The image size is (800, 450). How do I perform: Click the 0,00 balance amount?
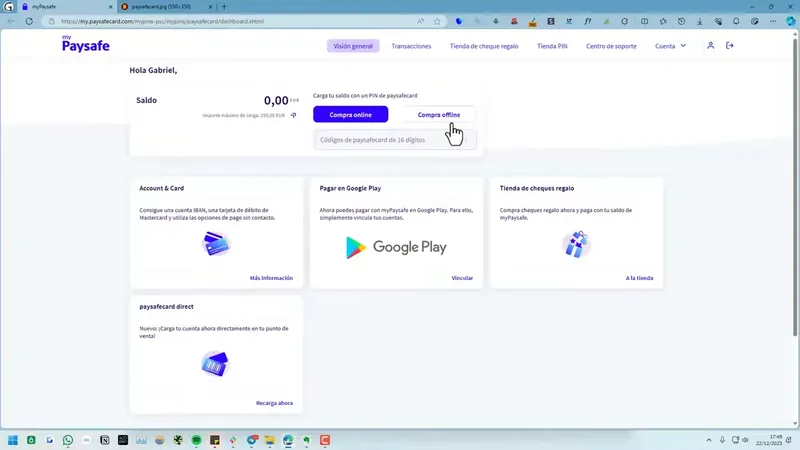276,101
